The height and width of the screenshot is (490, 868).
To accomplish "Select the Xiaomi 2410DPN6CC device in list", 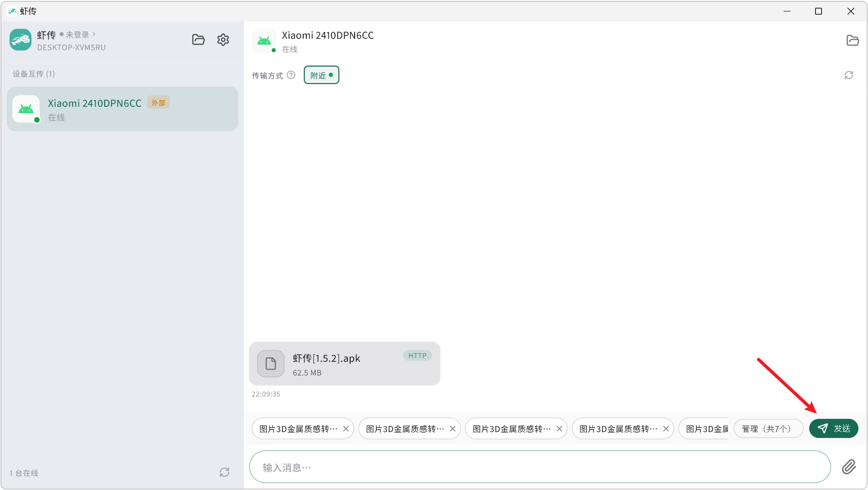I will 122,109.
